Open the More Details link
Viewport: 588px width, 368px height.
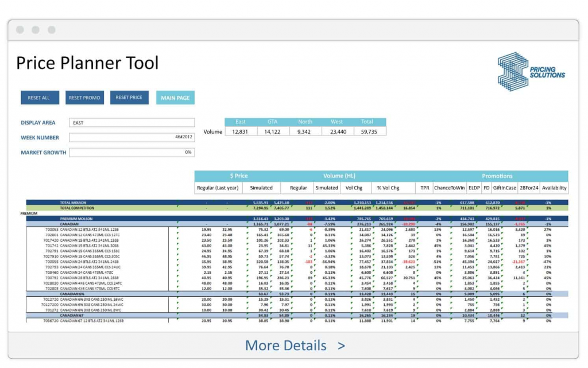click(x=295, y=346)
